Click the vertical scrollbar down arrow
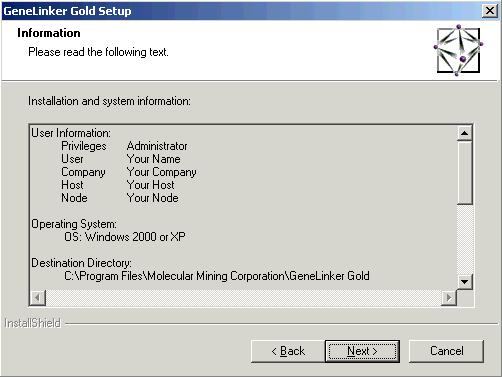This screenshot has width=502, height=377. [464, 282]
